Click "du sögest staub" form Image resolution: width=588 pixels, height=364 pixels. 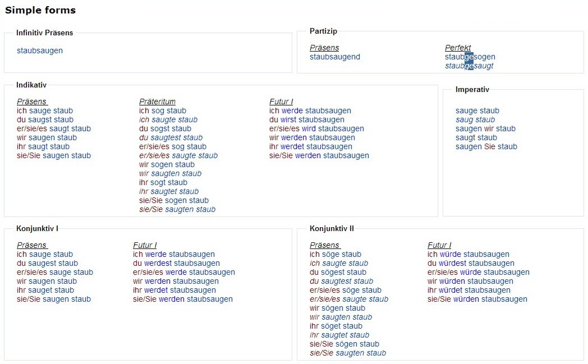pyautogui.click(x=338, y=272)
